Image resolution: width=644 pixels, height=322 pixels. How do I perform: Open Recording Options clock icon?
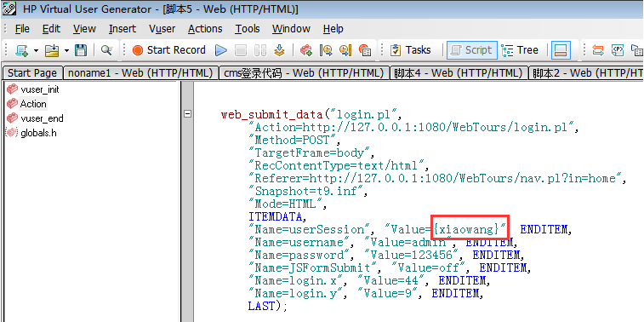coord(326,50)
